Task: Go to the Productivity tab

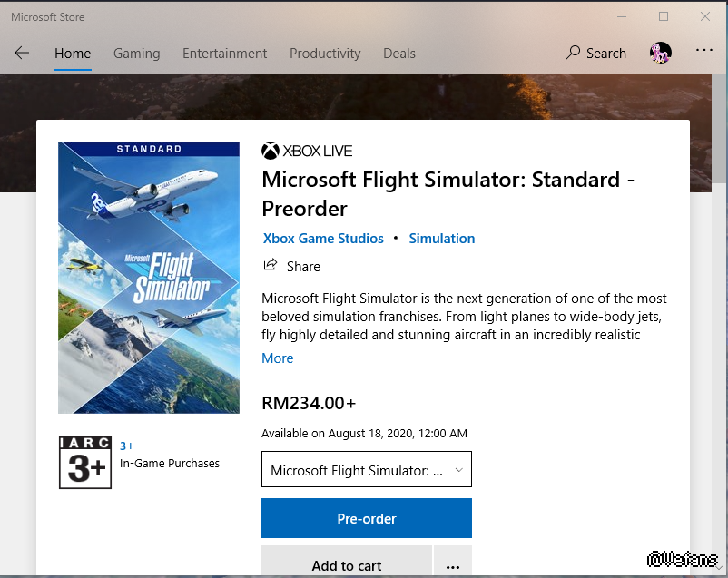Action: pos(325,54)
